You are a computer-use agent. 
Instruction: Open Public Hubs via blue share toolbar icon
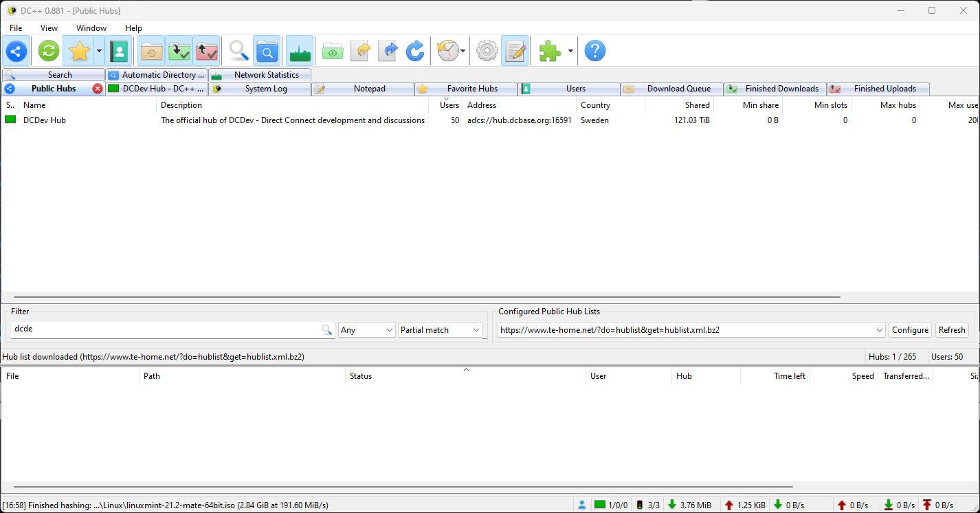[16, 51]
